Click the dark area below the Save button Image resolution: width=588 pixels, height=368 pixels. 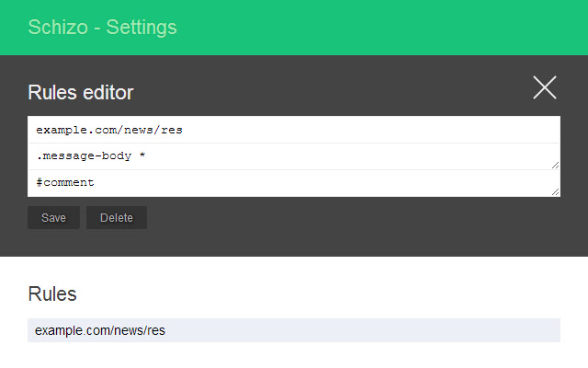(x=53, y=243)
